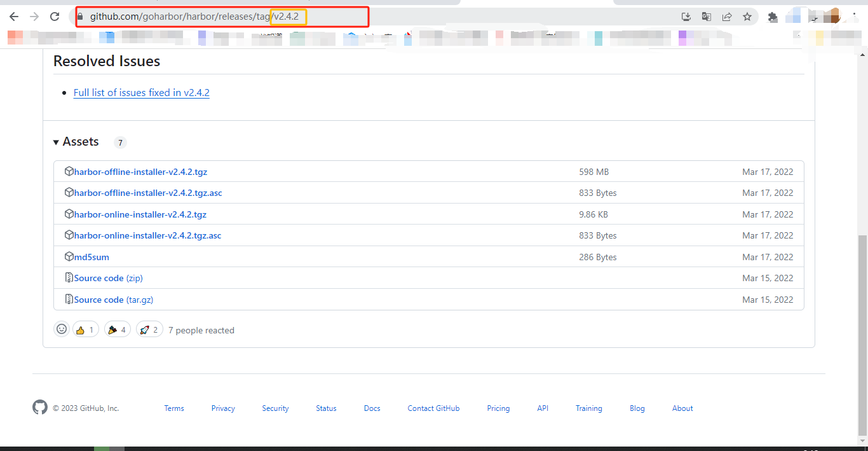
Task: Open the Pricing footer link
Action: point(498,408)
